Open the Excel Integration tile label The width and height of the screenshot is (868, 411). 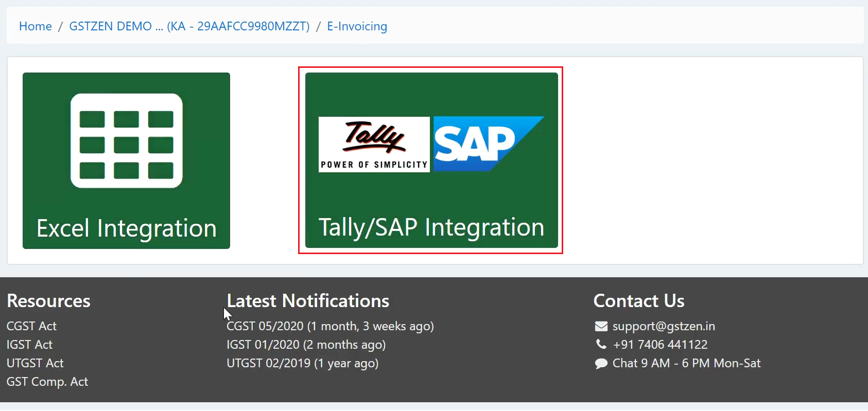127,228
